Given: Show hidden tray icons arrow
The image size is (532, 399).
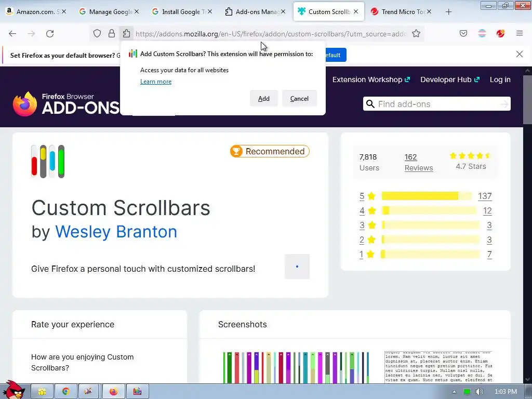Looking at the screenshot, I should (454, 392).
